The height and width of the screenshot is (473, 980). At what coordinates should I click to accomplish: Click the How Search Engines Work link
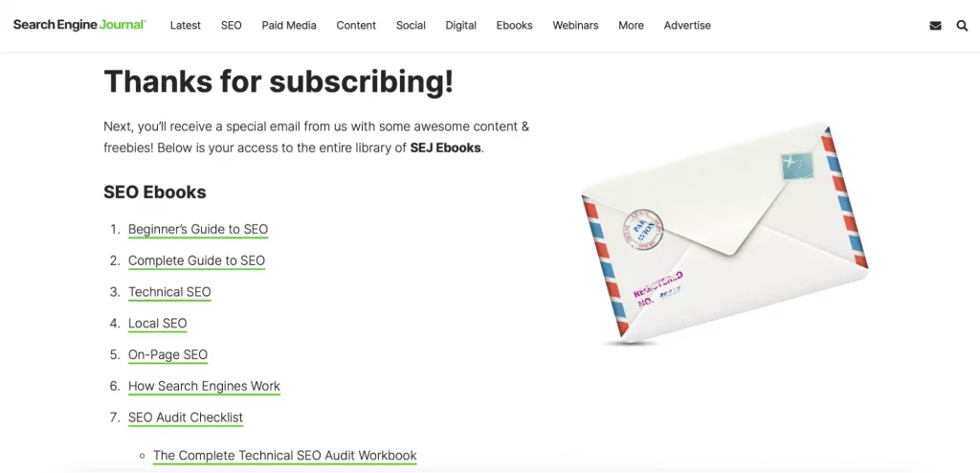coord(205,387)
